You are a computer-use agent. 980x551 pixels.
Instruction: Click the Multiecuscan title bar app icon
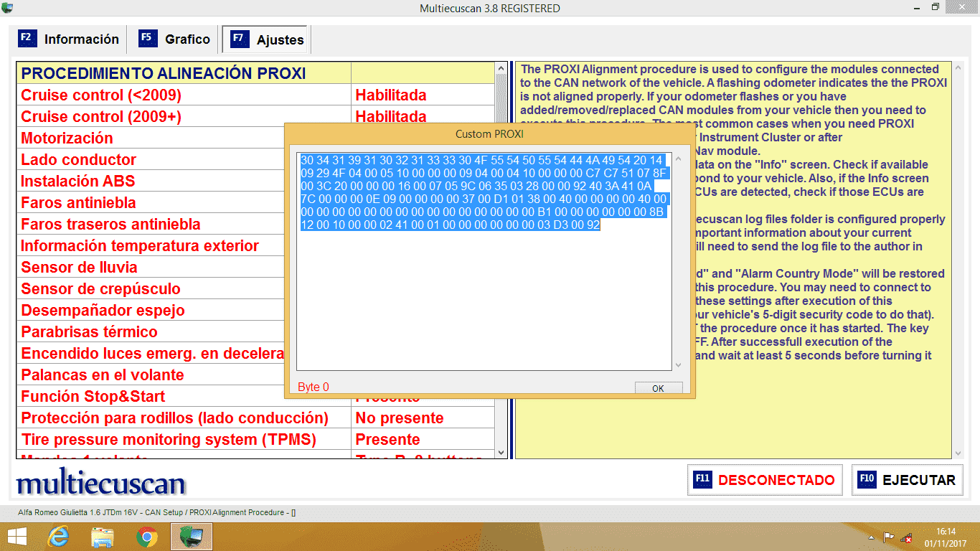[x=8, y=7]
